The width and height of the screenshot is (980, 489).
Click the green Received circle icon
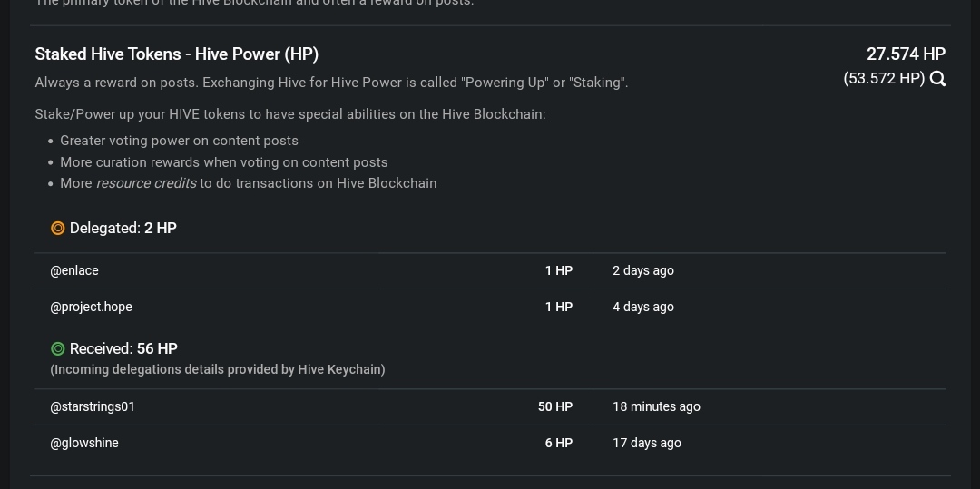(57, 348)
